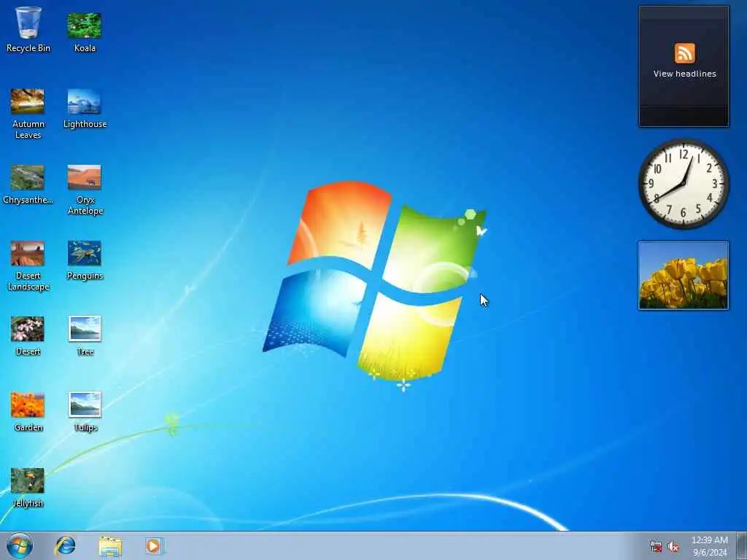
Task: Open Windows Explorer from taskbar
Action: [x=111, y=545]
